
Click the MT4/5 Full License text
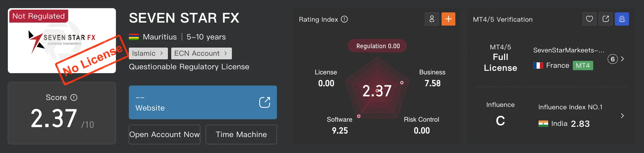point(500,58)
